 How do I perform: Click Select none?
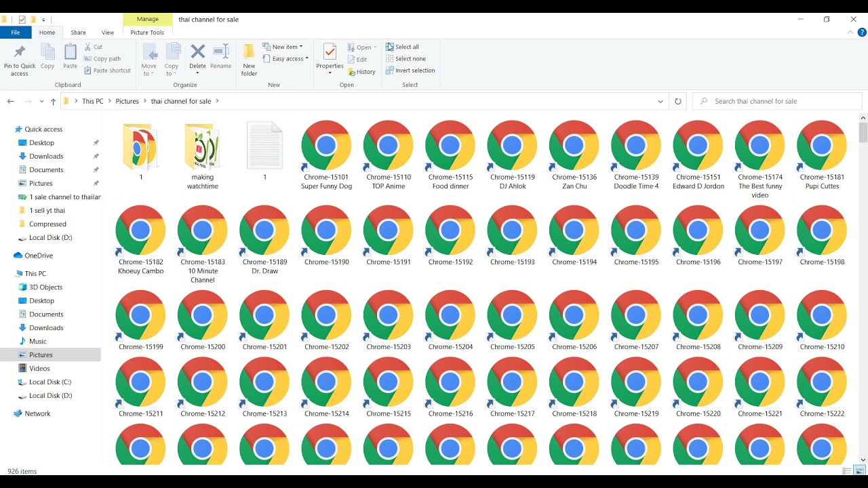point(406,59)
